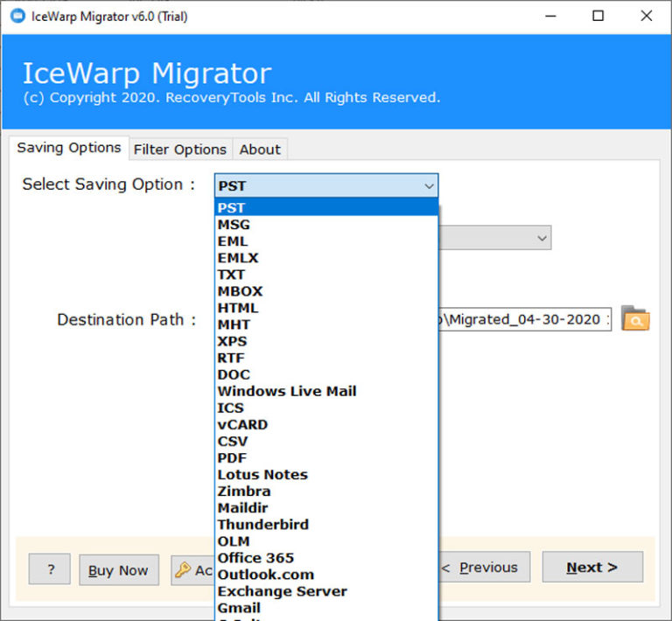Maximize the IceWarp Migrator window
The image size is (672, 621).
(x=598, y=17)
